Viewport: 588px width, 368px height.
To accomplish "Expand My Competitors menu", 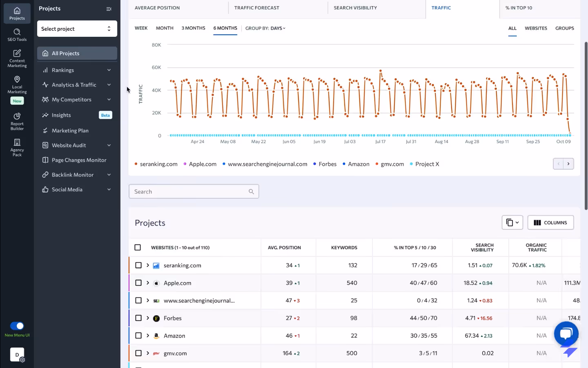I will point(77,99).
